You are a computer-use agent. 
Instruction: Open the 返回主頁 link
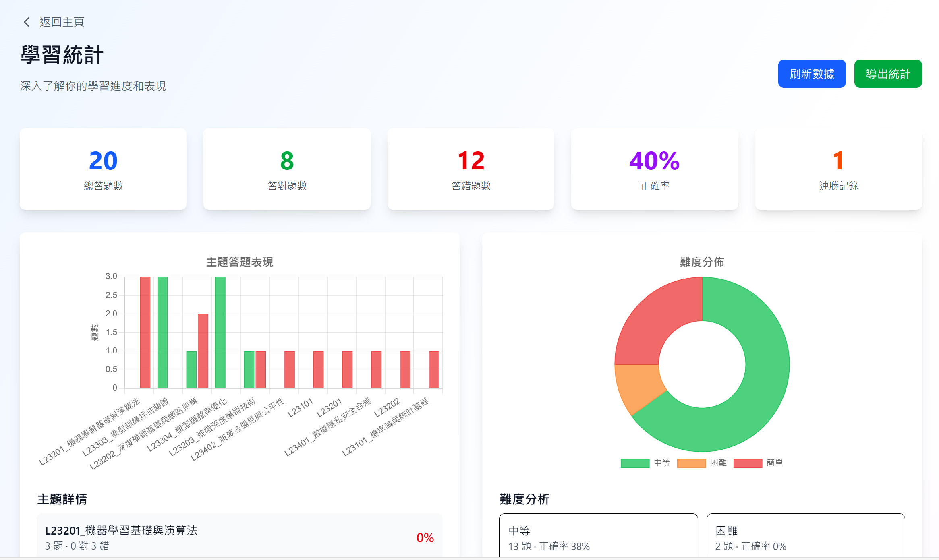(x=61, y=22)
